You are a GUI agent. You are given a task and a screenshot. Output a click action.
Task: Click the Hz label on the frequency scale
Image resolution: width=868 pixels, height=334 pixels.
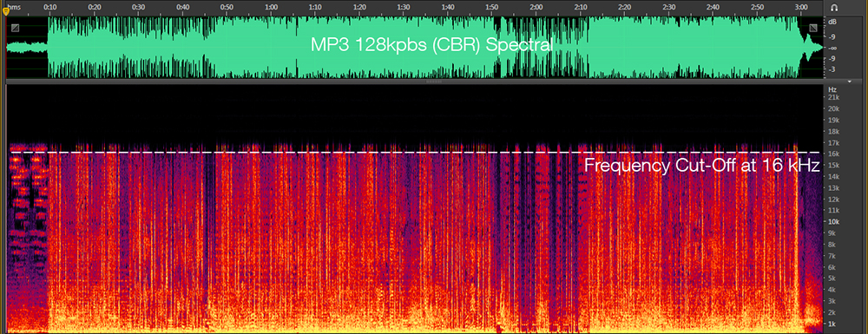coord(832,89)
